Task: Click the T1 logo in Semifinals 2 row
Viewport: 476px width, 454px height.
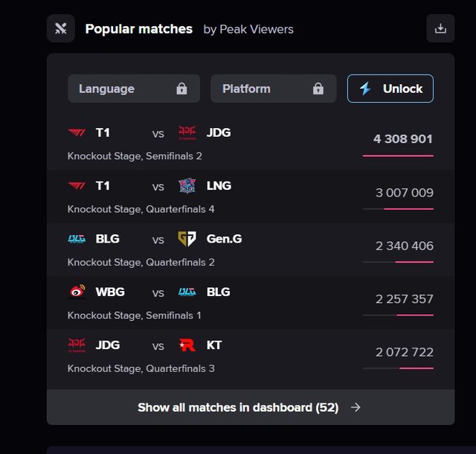Action: (x=77, y=132)
